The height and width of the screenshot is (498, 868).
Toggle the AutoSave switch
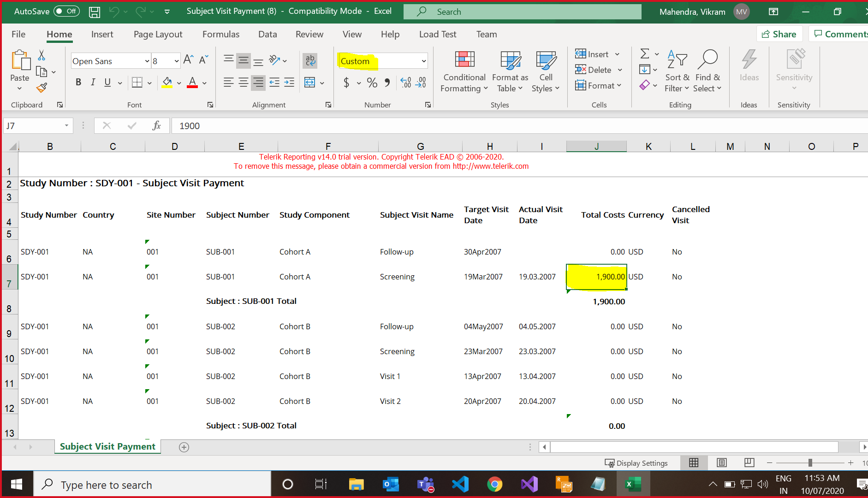coord(66,12)
